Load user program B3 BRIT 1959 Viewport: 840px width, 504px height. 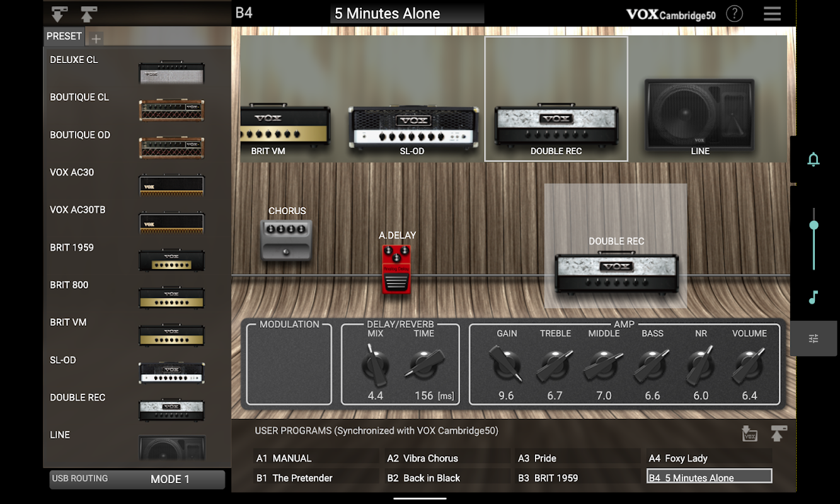tap(579, 478)
